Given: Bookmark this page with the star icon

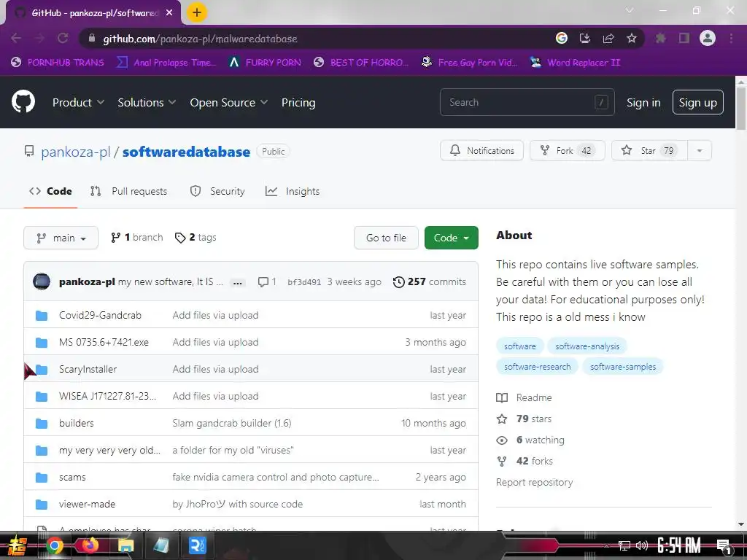Looking at the screenshot, I should [x=631, y=38].
